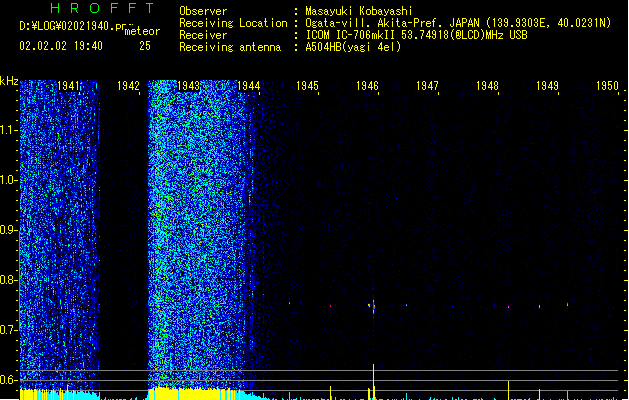Click time marker 1947
Image resolution: width=629 pixels, height=400 pixels.
coord(427,86)
